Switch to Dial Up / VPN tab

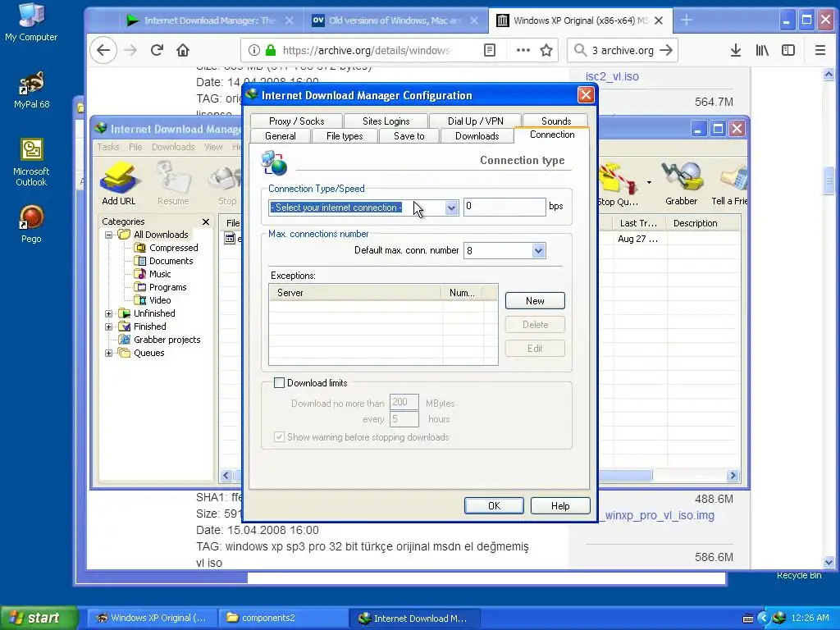(x=475, y=121)
